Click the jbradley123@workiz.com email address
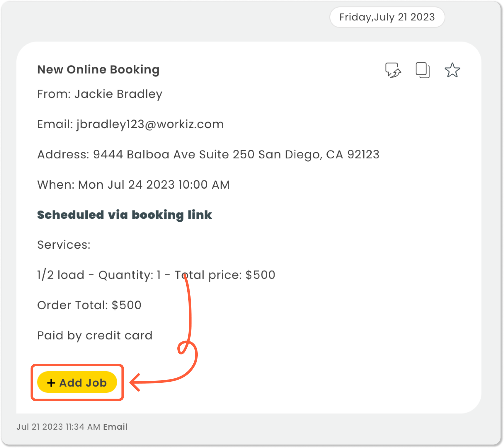Image resolution: width=504 pixels, height=448 pixels. pos(150,124)
